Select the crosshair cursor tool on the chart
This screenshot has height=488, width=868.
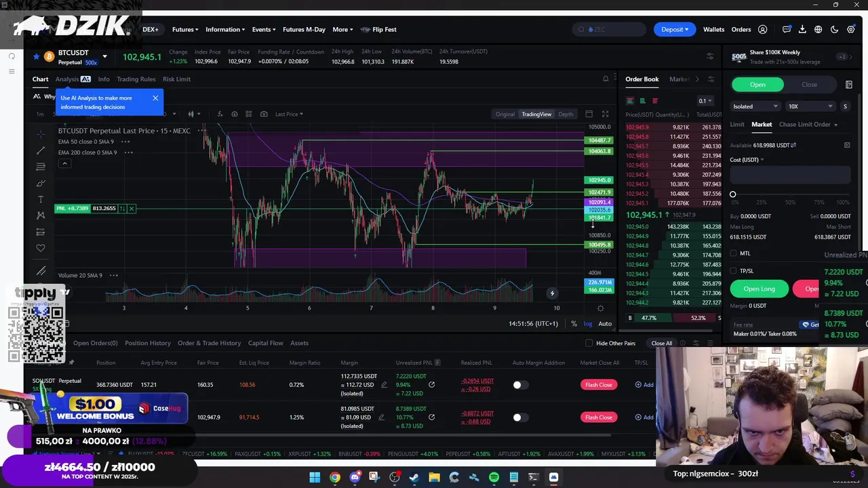[41, 134]
